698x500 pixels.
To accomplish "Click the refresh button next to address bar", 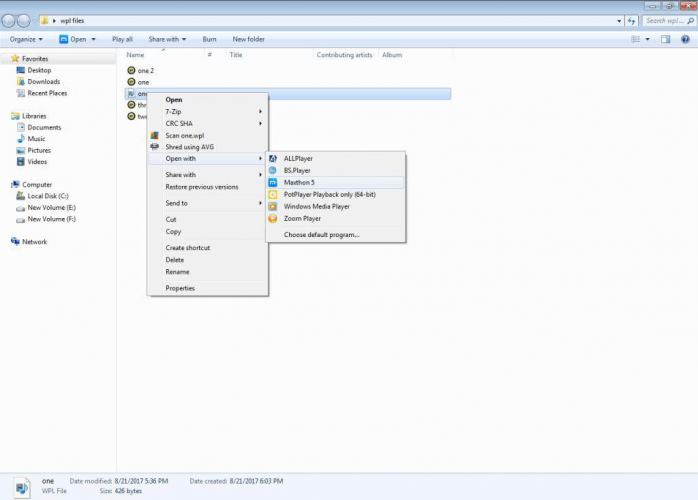I will [632, 21].
